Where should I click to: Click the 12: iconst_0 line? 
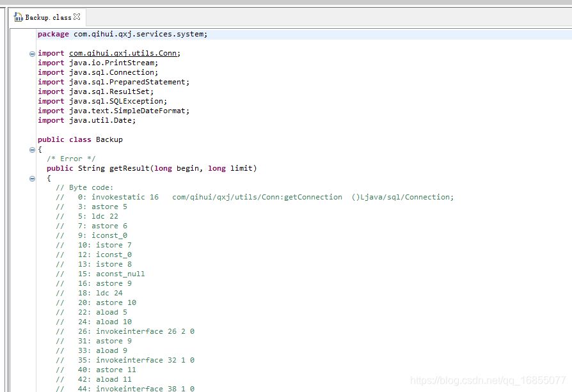tap(94, 255)
